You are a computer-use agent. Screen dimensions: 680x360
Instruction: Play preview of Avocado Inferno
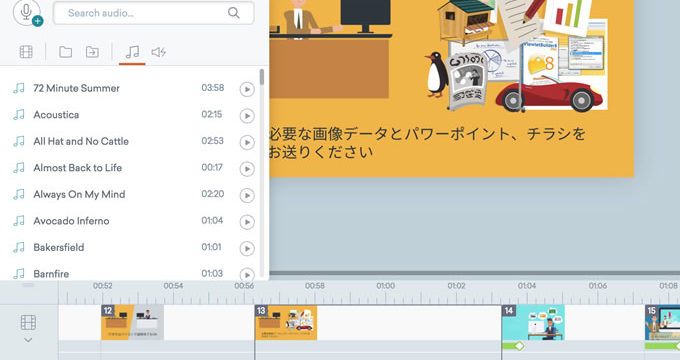click(x=247, y=222)
